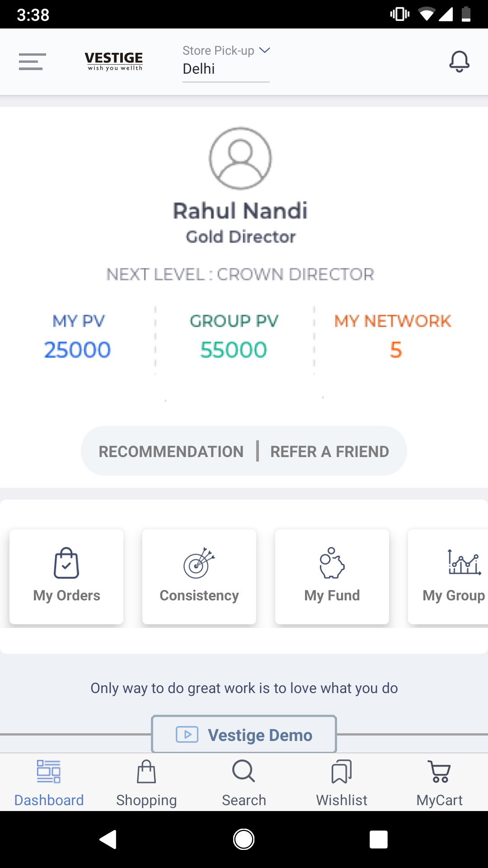This screenshot has width=488, height=868.
Task: Play the Vestige Demo video
Action: pyautogui.click(x=244, y=735)
